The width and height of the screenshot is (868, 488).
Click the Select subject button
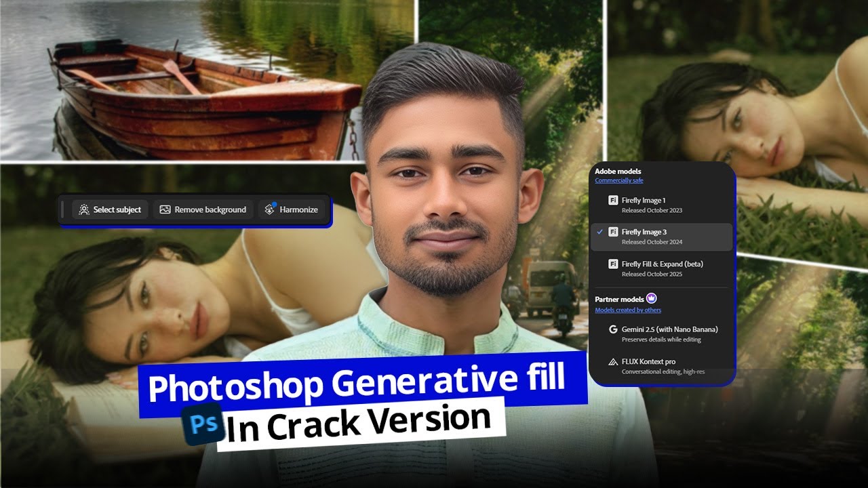click(x=111, y=210)
